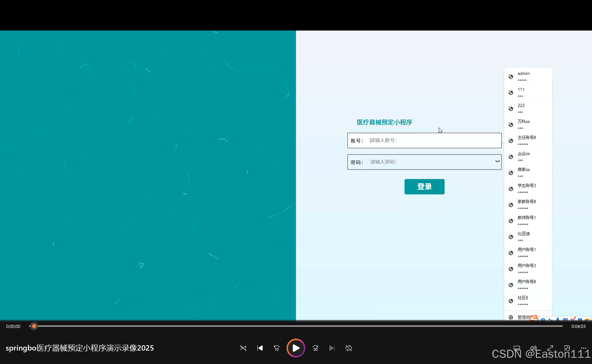Open more options ellipsis menu
This screenshot has height=364, width=592.
[583, 348]
